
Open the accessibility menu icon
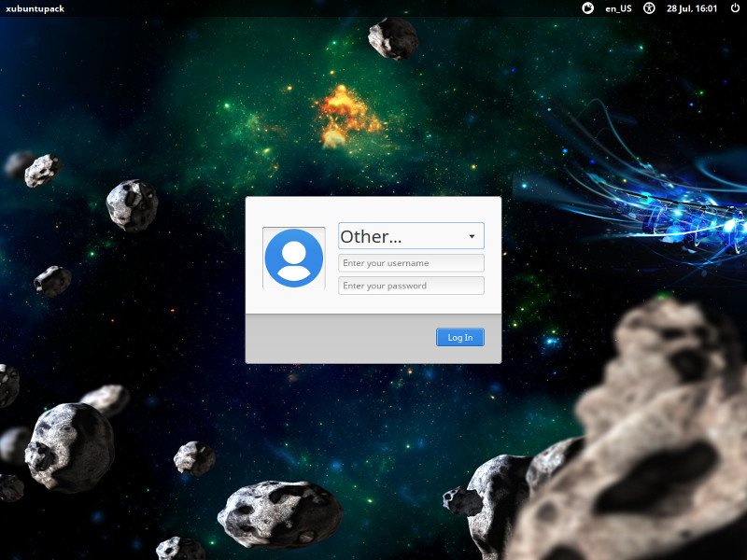[x=649, y=8]
